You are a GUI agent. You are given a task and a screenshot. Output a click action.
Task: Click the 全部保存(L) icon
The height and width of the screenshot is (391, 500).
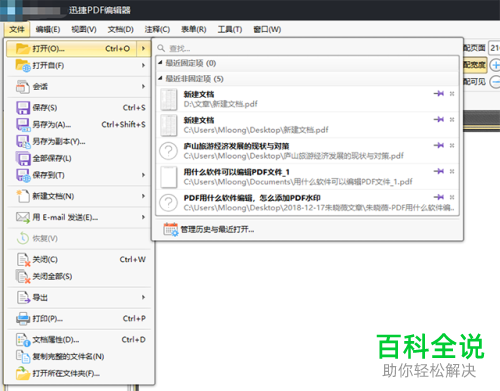(x=23, y=158)
